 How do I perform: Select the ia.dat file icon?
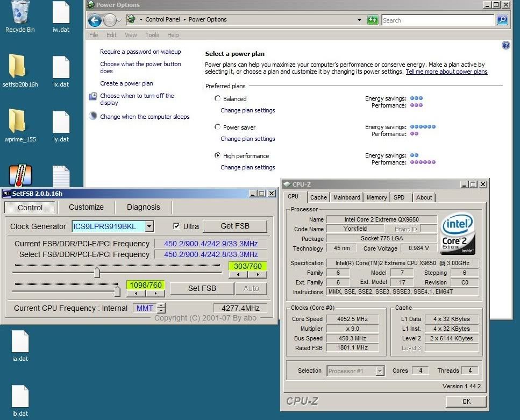(20, 346)
